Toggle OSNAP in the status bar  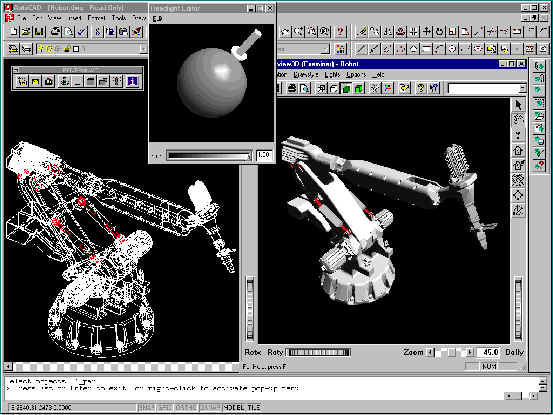coord(209,408)
